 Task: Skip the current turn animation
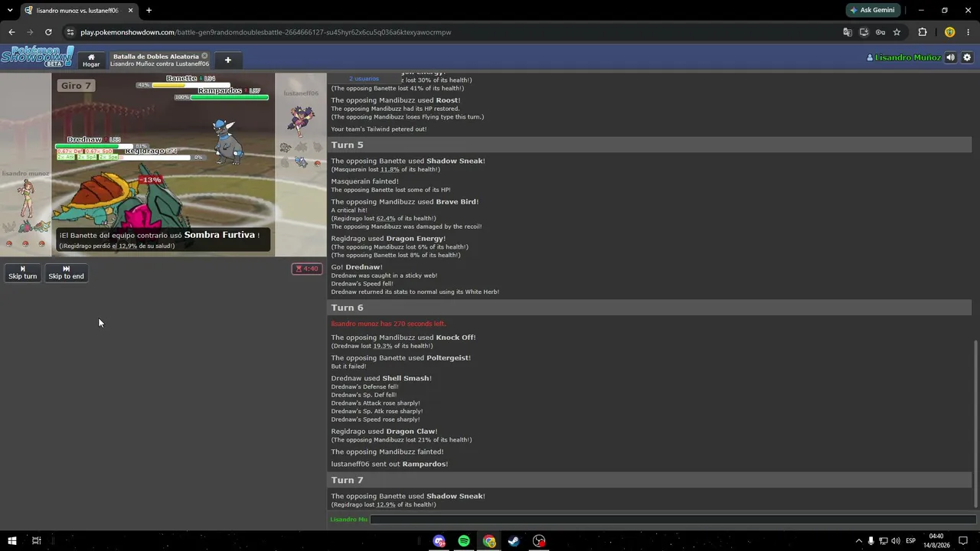[x=22, y=272]
